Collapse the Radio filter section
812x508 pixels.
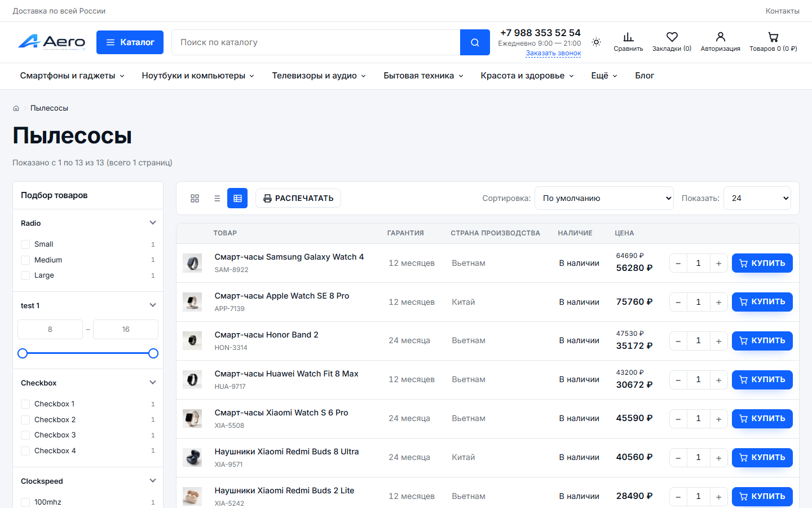[x=153, y=223]
